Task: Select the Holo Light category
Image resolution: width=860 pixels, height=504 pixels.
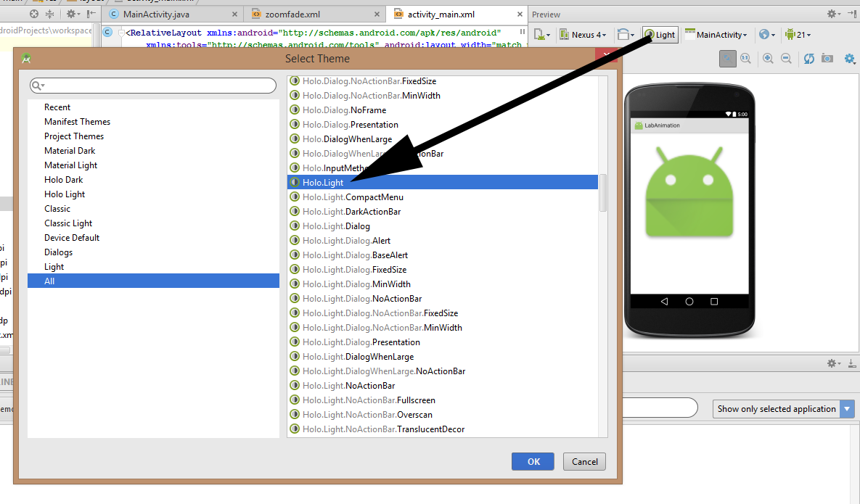Action: 153,194
